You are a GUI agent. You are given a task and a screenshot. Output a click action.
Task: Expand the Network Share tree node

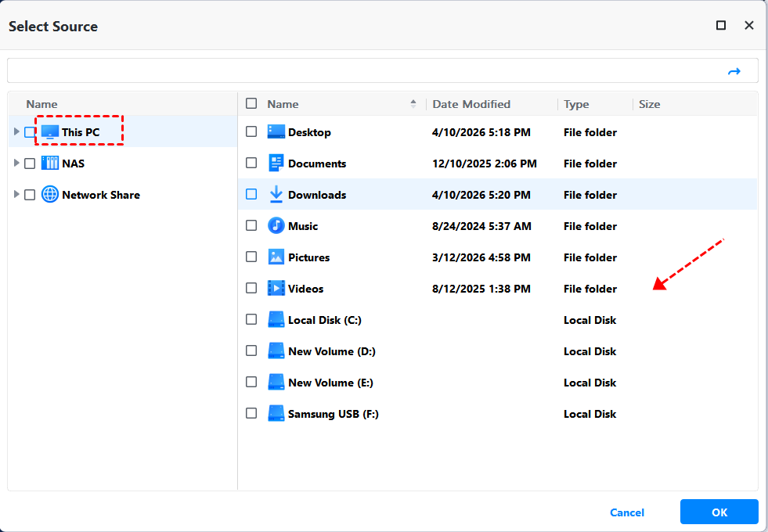16,194
